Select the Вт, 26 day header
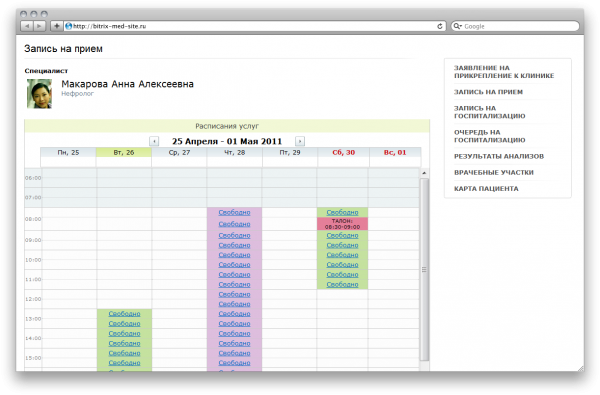Viewport: 600px width, 395px height. pos(124,152)
